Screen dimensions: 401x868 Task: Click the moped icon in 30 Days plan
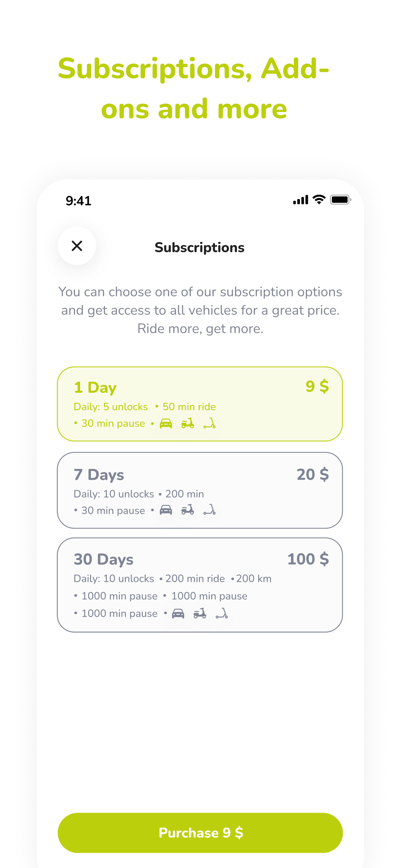click(x=200, y=614)
